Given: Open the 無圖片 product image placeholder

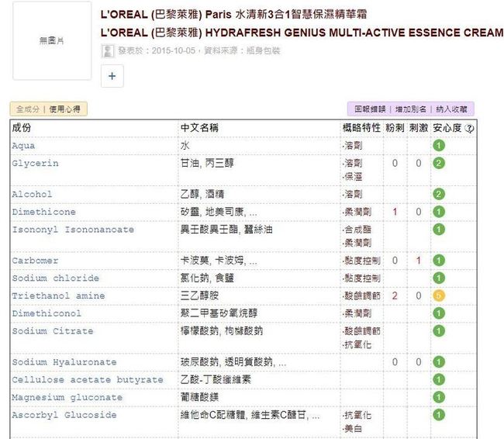Looking at the screenshot, I should (x=52, y=40).
